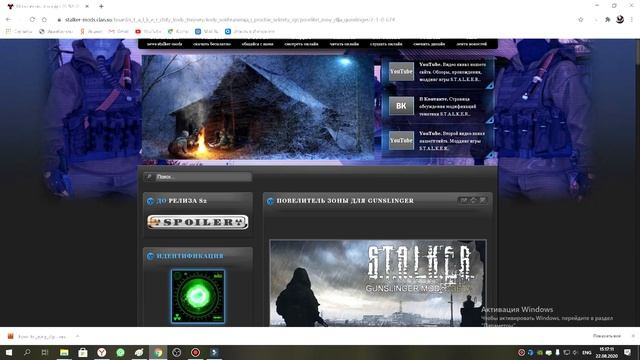Expand download item options chevron
Viewport: 640px width, 360px height.
tap(78, 336)
